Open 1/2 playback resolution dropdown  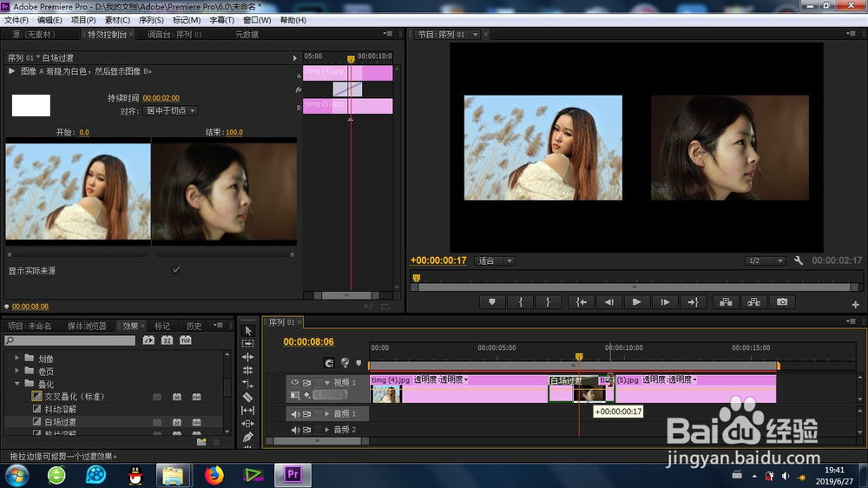(765, 260)
